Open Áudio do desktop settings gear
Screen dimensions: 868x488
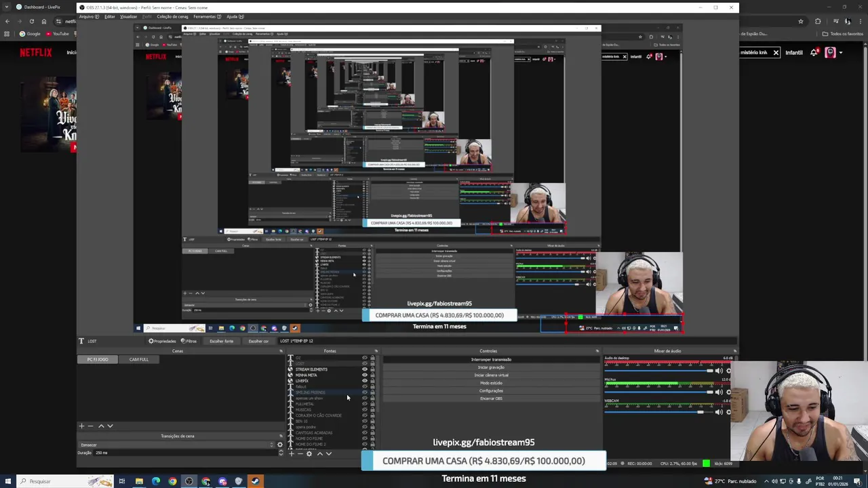(x=728, y=371)
